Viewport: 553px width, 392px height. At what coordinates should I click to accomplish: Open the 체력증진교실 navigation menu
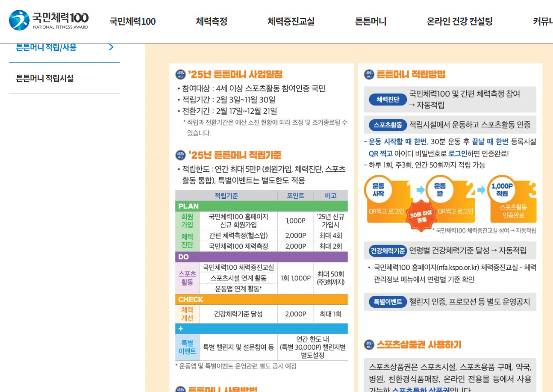point(291,21)
